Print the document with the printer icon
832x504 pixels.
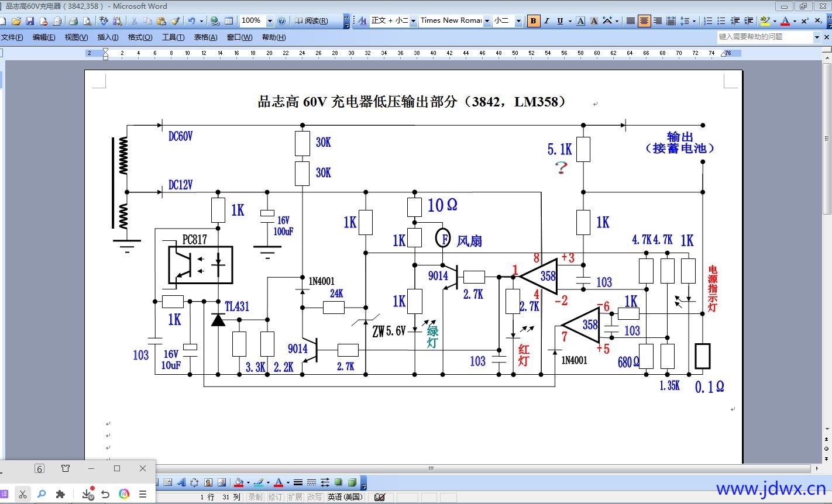point(73,21)
